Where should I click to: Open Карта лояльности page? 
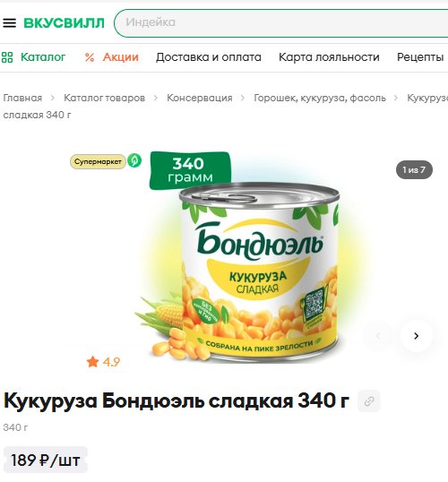(x=329, y=57)
